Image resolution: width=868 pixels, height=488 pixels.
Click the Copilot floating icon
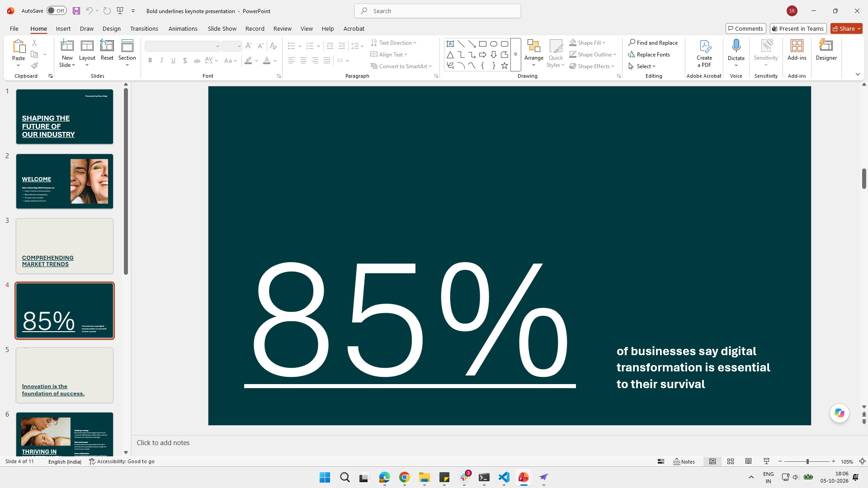pyautogui.click(x=840, y=413)
